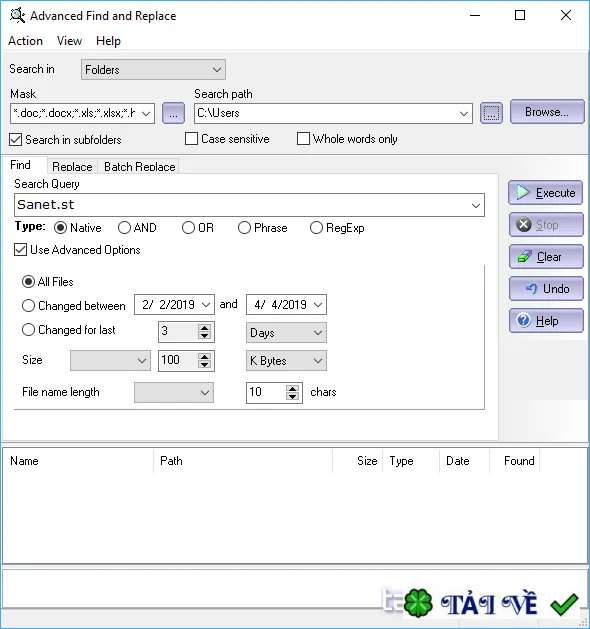The image size is (590, 629).
Task: Open the Days time unit dropdown
Action: point(286,333)
